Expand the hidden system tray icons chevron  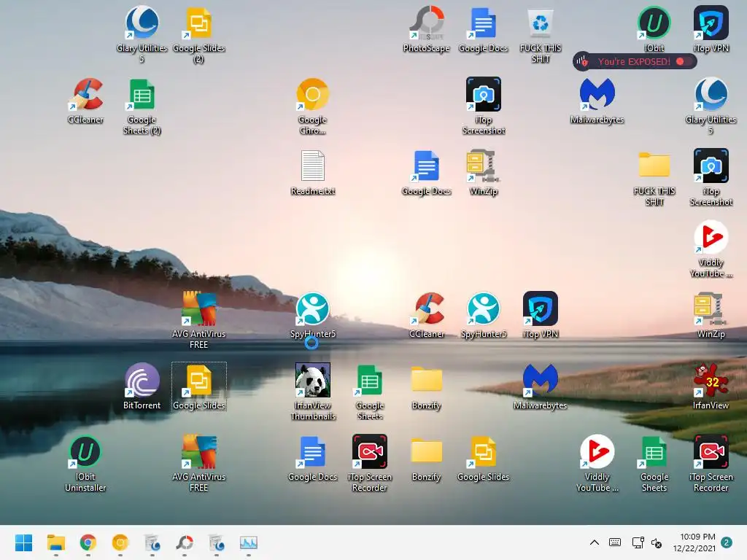(594, 542)
